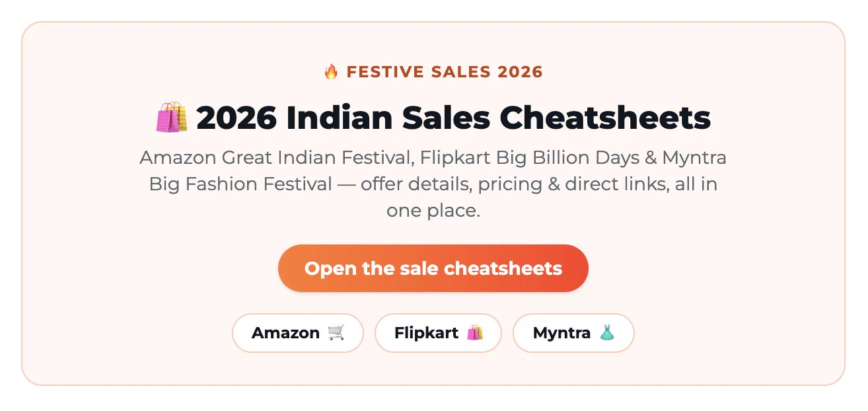This screenshot has height=411, width=868.
Task: Click the dress icon on Myntra chip
Action: tap(606, 332)
